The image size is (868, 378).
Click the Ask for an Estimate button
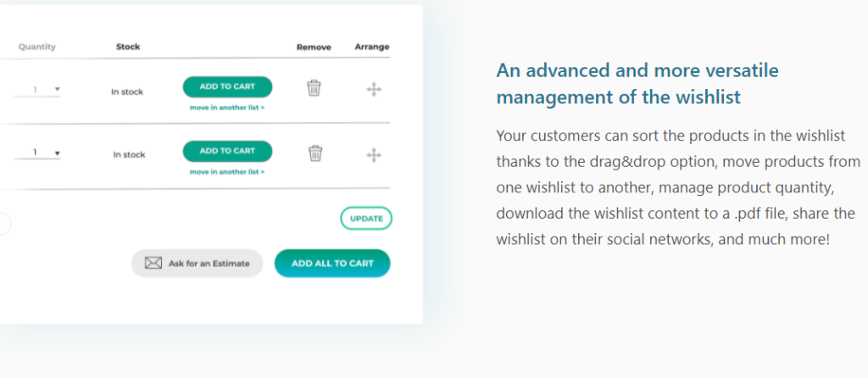point(197,264)
